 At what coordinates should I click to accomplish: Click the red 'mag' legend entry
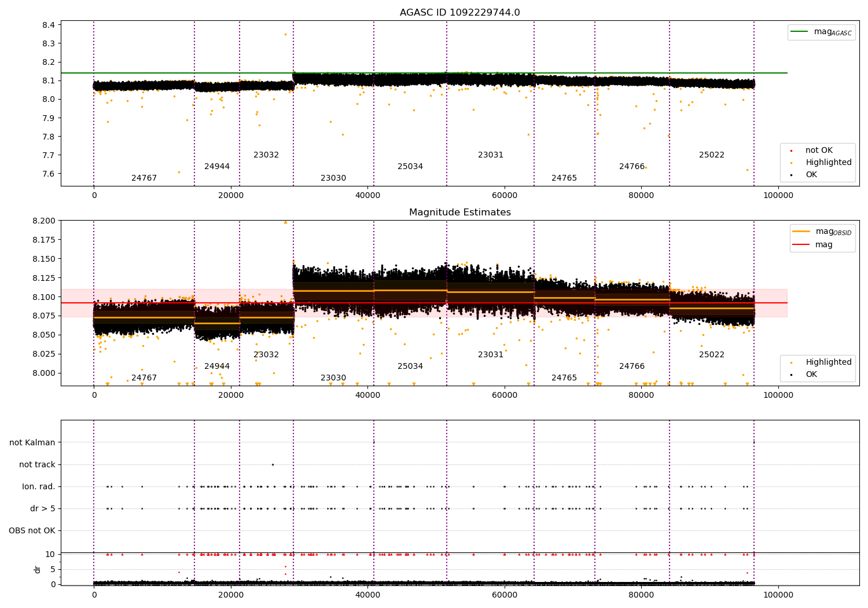click(813, 245)
